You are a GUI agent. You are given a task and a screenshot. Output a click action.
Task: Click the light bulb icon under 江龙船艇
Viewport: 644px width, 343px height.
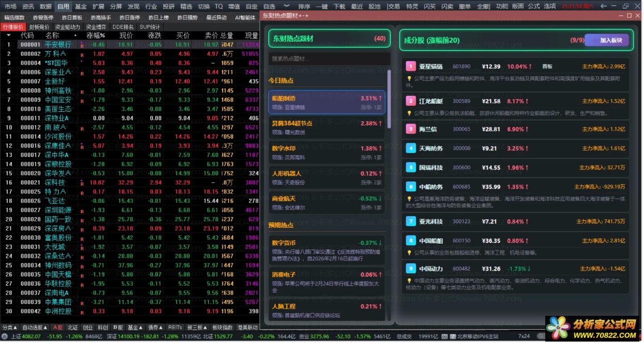pyautogui.click(x=409, y=113)
